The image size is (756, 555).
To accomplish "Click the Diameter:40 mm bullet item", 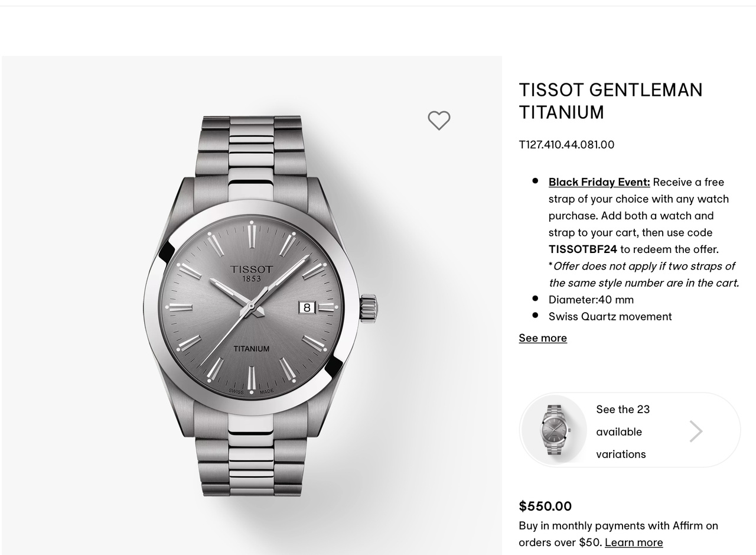I will [x=591, y=299].
